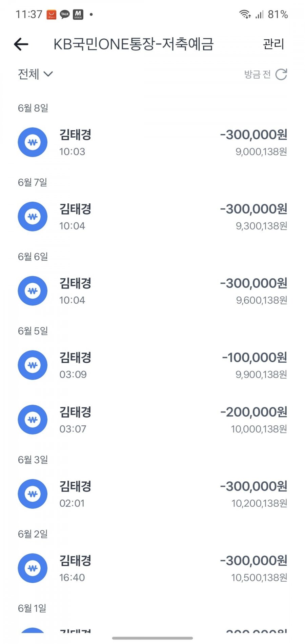Open the 김태경 transaction at 10:03
Image resolution: width=305 pixels, height=644 pixels.
[152, 142]
